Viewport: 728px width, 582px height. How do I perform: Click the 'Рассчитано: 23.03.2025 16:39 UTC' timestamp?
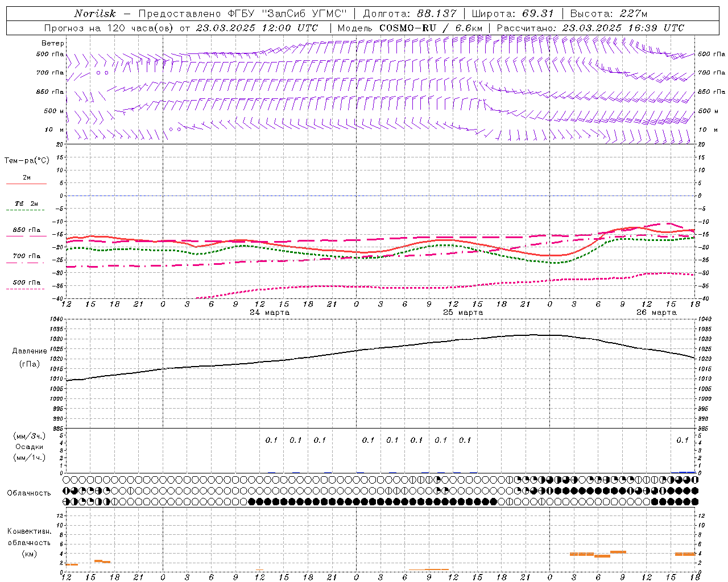(590, 28)
